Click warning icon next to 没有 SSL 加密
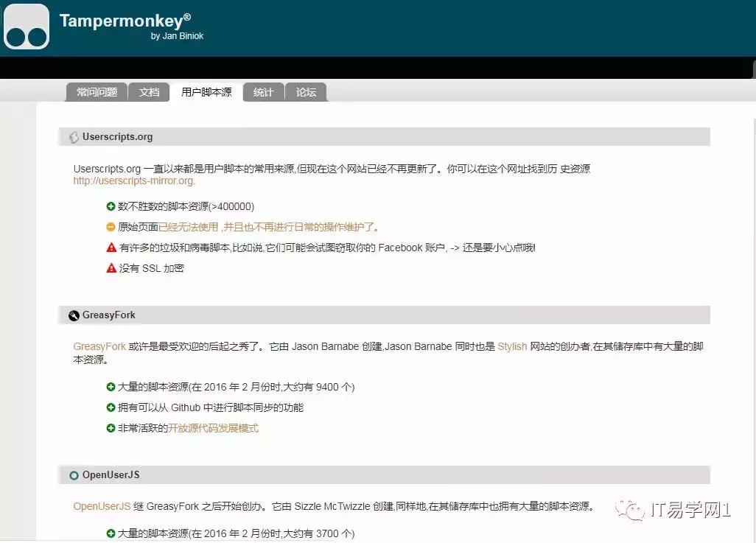Image resolution: width=756 pixels, height=543 pixels. point(111,268)
